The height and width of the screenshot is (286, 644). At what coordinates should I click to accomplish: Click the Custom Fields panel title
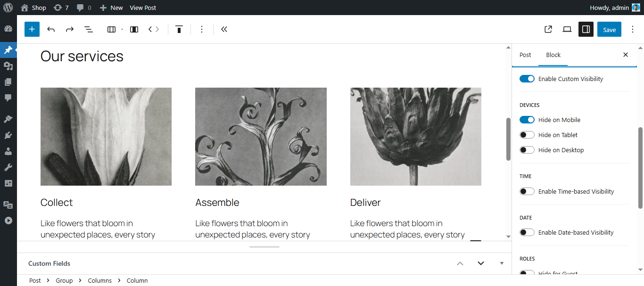pyautogui.click(x=49, y=263)
